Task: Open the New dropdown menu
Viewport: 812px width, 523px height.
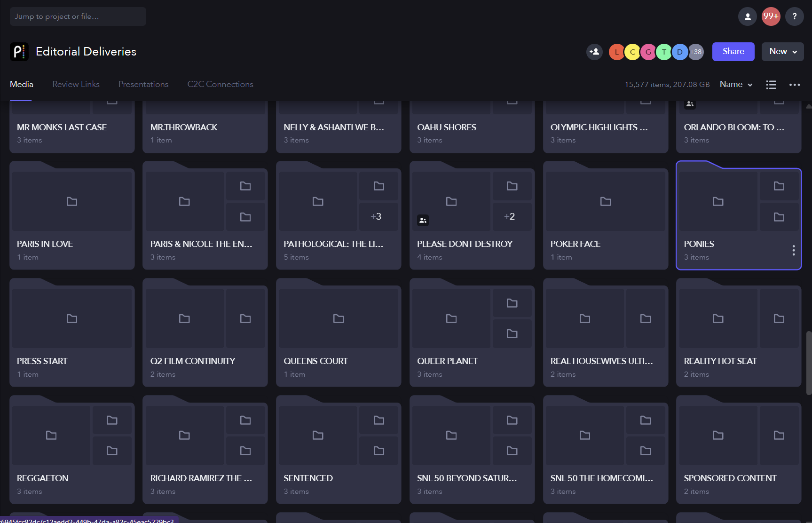Action: pyautogui.click(x=782, y=52)
